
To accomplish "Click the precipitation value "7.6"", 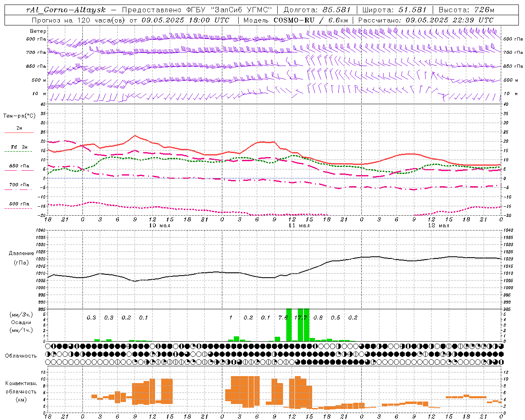I will click(283, 317).
